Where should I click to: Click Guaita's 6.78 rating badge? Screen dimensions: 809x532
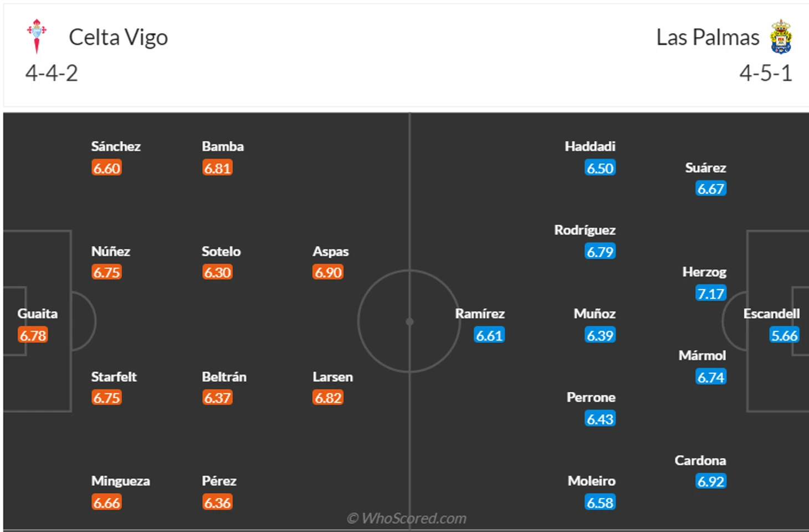coord(33,335)
